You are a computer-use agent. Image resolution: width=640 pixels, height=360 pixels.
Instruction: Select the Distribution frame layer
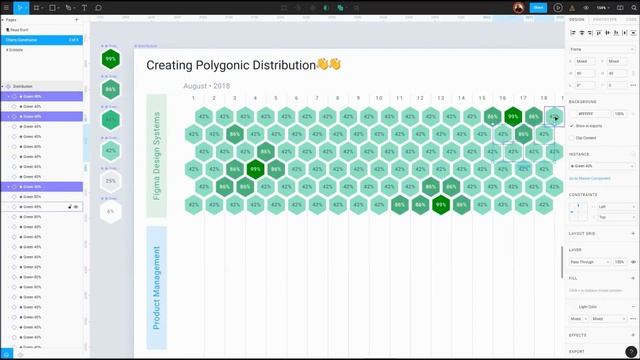(42, 87)
